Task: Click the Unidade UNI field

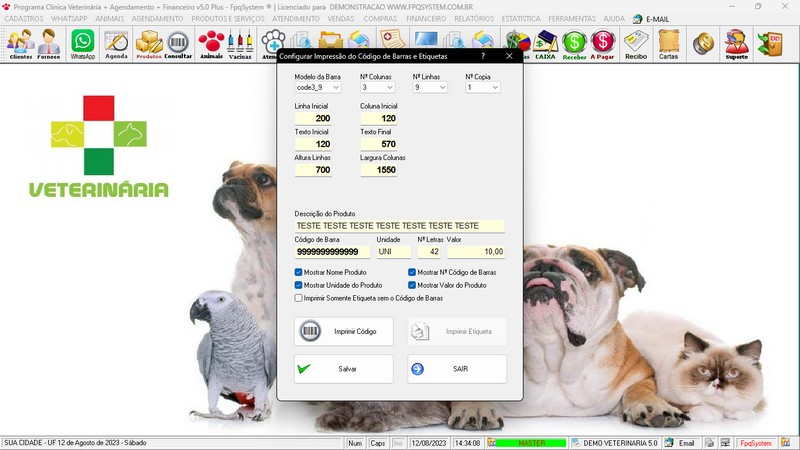Action: (x=394, y=252)
